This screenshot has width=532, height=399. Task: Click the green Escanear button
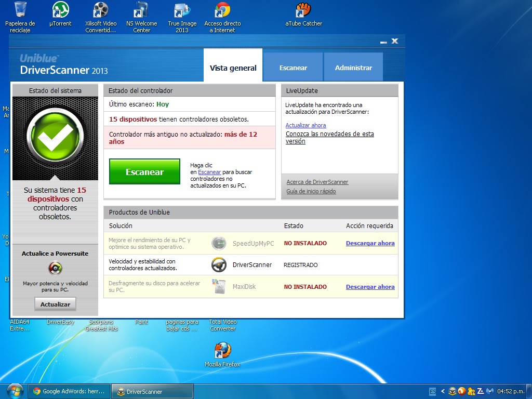point(144,171)
